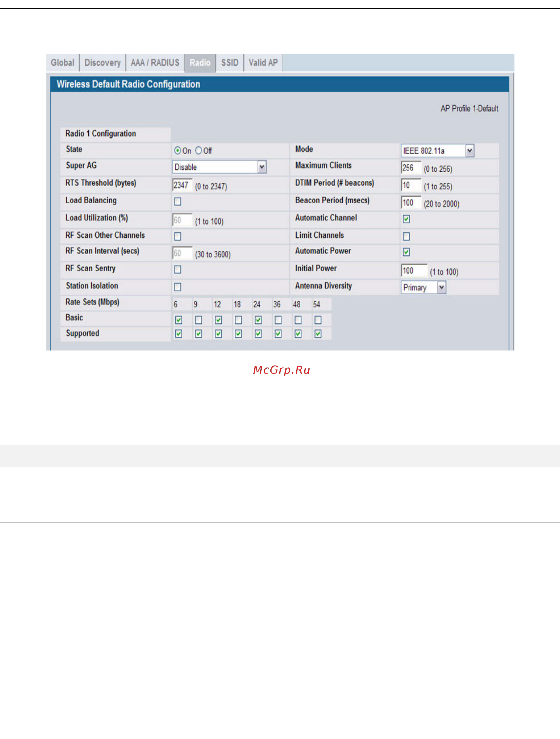Check Basic rate 48 Mbps checkbox

[x=298, y=320]
